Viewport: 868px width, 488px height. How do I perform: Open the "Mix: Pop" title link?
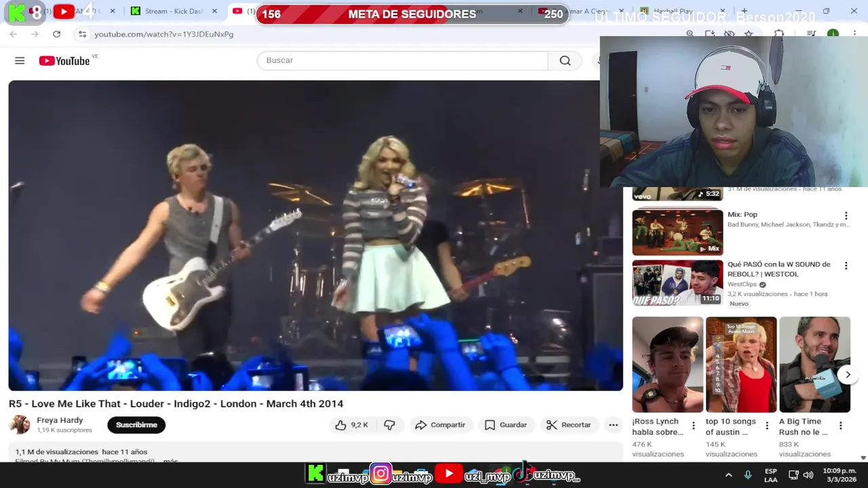743,215
